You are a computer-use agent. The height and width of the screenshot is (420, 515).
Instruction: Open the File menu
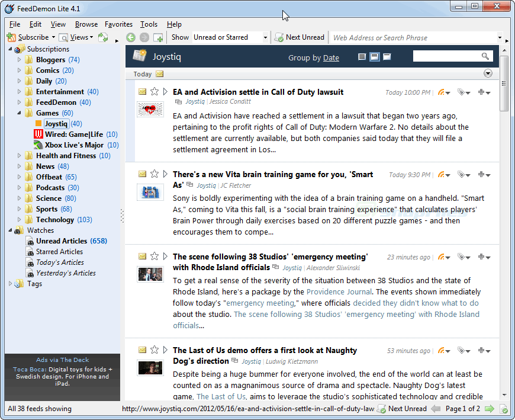pos(15,24)
